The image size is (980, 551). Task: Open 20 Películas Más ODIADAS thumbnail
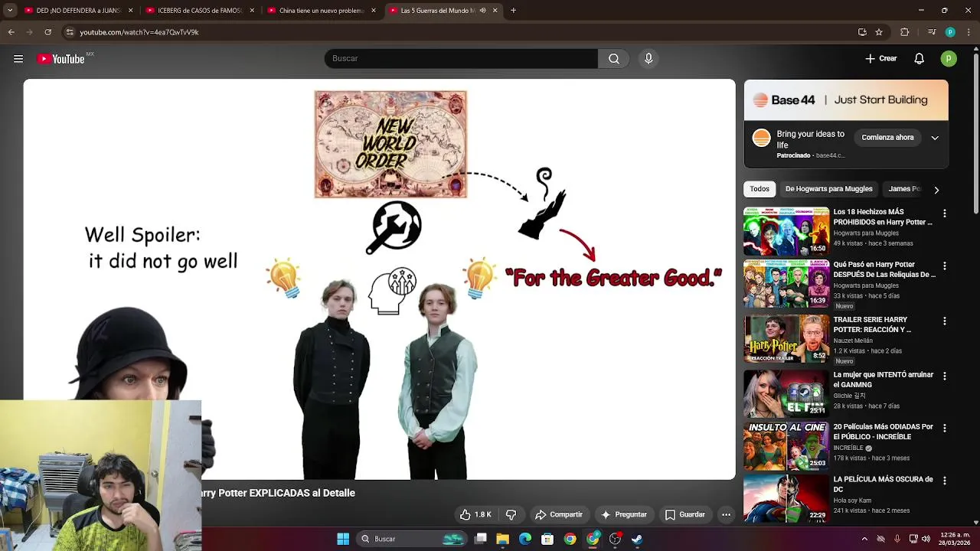[786, 446]
